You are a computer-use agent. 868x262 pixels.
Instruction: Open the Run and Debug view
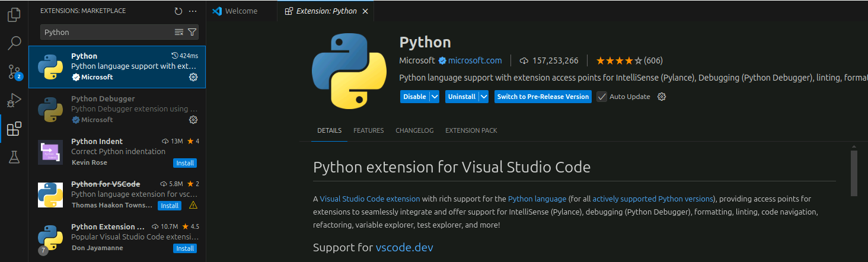click(14, 100)
